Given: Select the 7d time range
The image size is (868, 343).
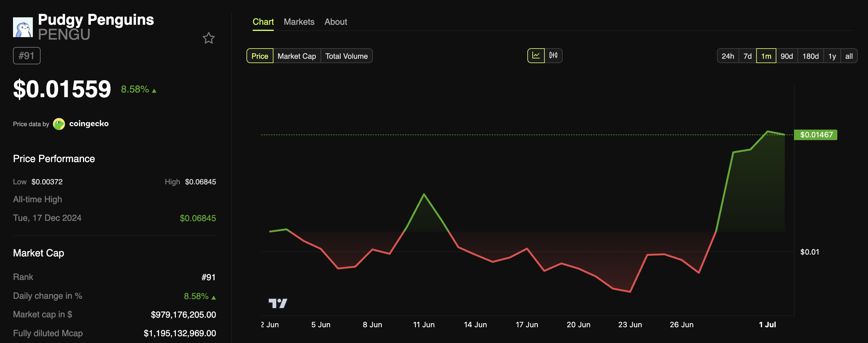Looking at the screenshot, I should tap(748, 56).
